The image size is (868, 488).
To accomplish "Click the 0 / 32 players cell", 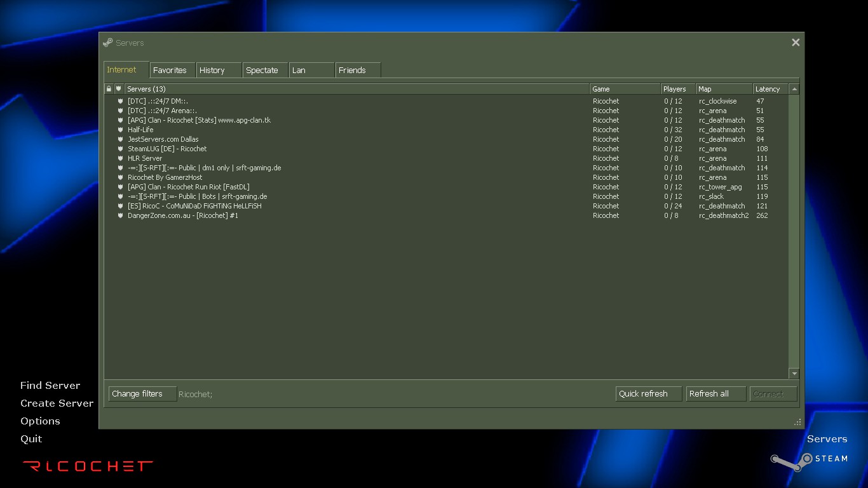I will pos(674,130).
